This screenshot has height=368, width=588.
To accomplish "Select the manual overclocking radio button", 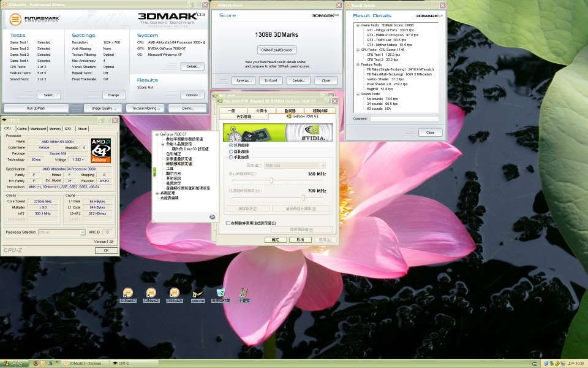I will point(230,157).
